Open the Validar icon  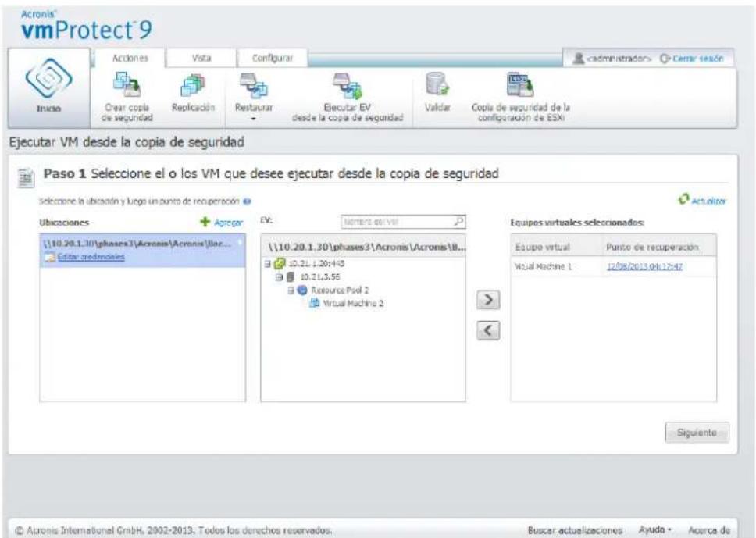437,84
